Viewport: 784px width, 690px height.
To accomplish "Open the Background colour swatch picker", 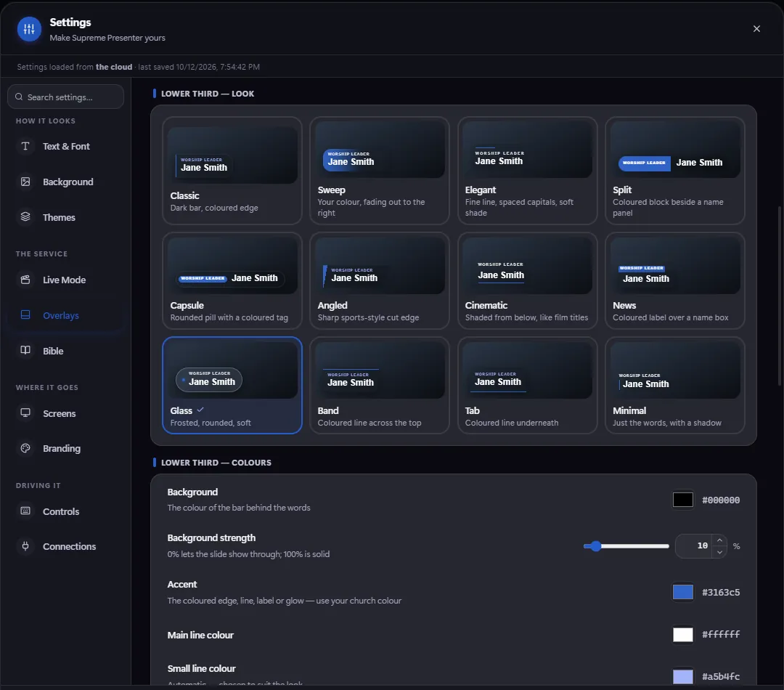I will tap(682, 500).
